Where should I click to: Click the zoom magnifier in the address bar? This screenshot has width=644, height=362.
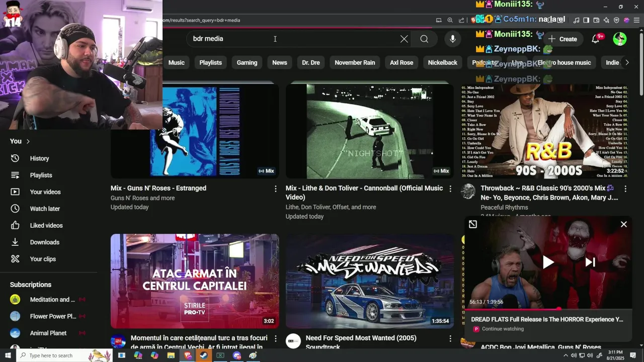click(x=450, y=20)
